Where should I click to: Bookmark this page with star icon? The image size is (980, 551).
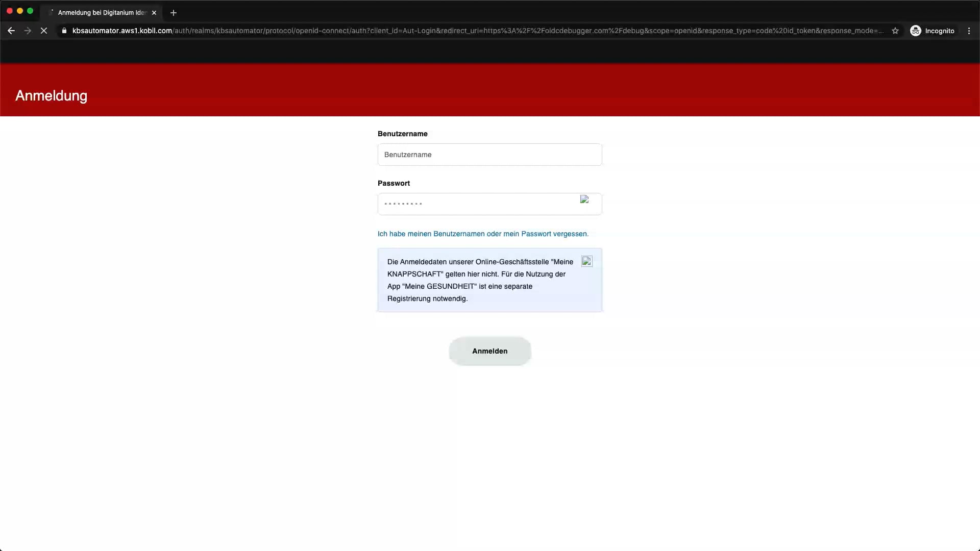[x=895, y=31]
